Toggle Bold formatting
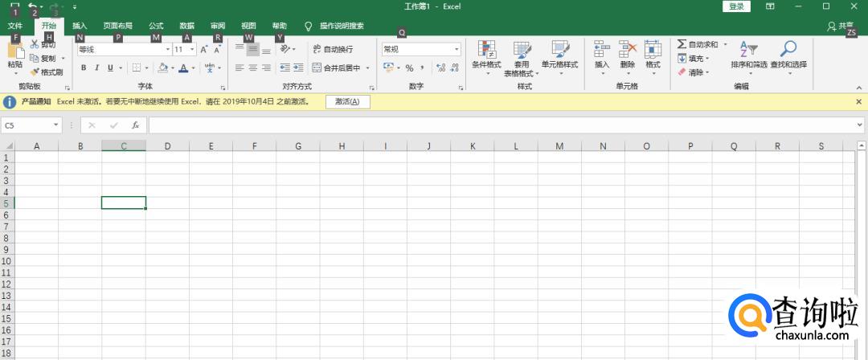This screenshot has height=360, width=868. point(84,67)
